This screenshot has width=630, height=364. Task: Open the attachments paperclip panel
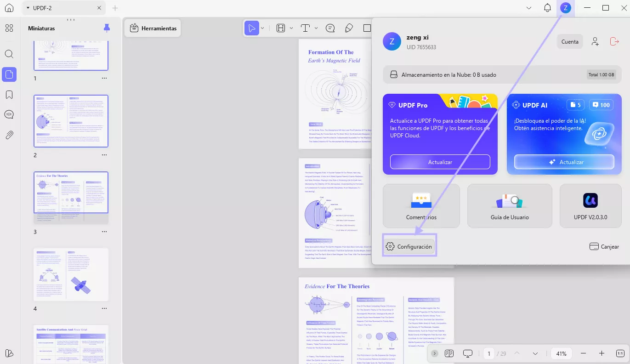coord(9,135)
